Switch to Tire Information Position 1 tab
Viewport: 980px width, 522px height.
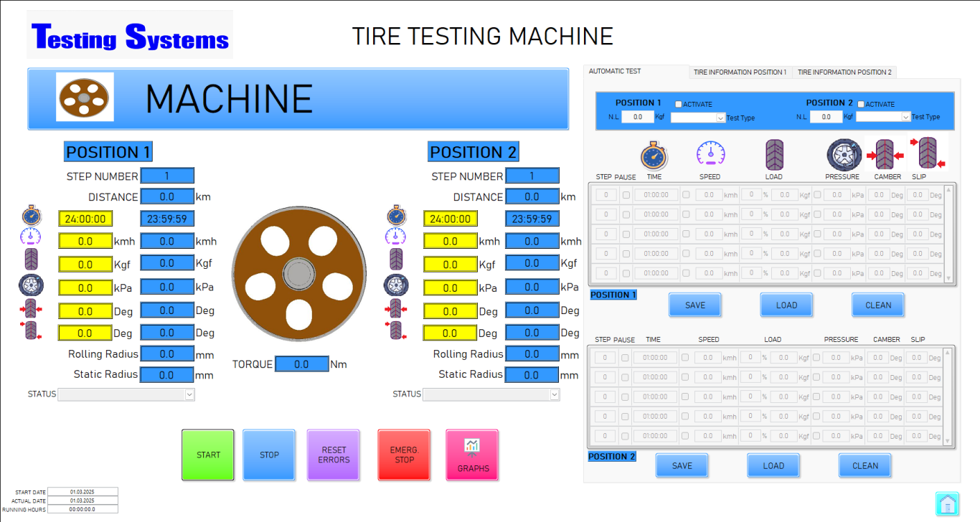coord(740,72)
